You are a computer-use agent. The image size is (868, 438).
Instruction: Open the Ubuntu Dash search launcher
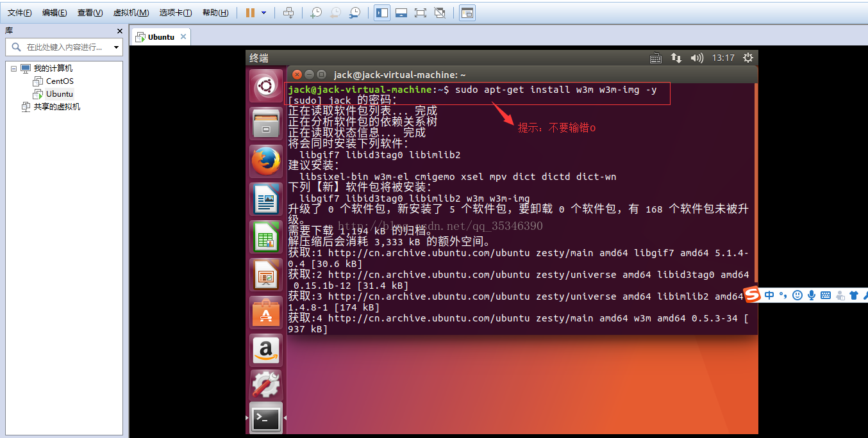pyautogui.click(x=266, y=86)
